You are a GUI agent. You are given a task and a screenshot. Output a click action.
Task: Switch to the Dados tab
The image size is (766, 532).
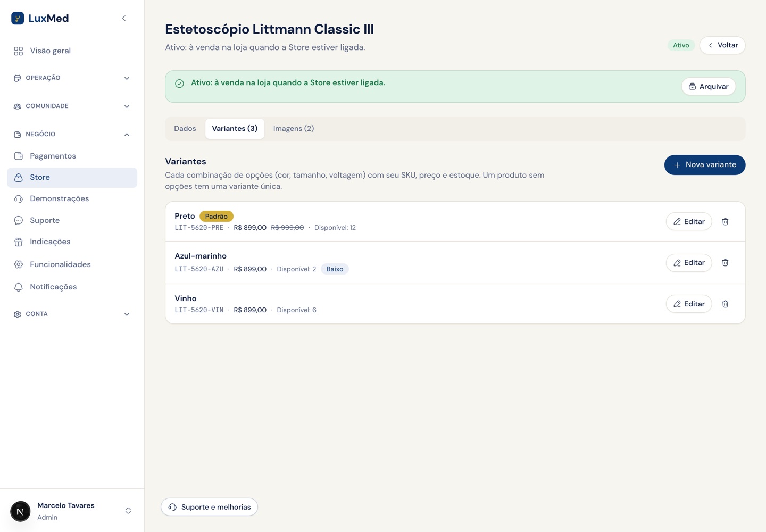tap(185, 129)
